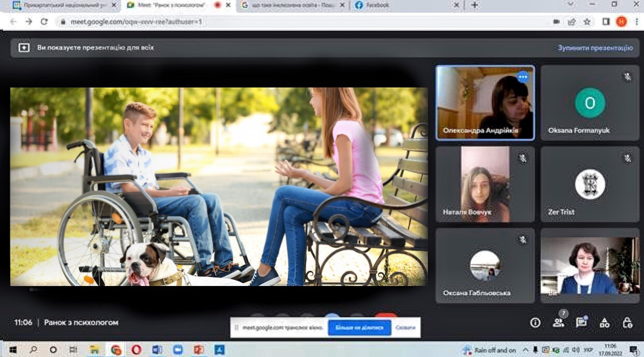
Task: Click 'Зупинити презентацію' to stop presenting
Action: pos(595,48)
